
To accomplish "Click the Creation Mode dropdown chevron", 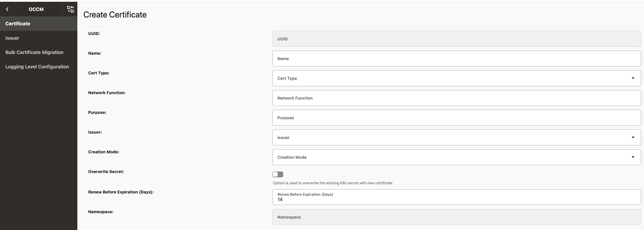I will [633, 157].
